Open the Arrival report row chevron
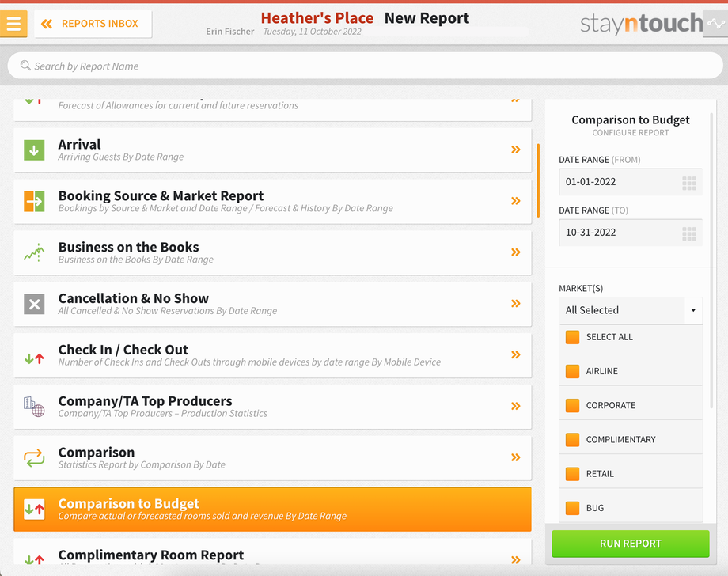 (515, 150)
